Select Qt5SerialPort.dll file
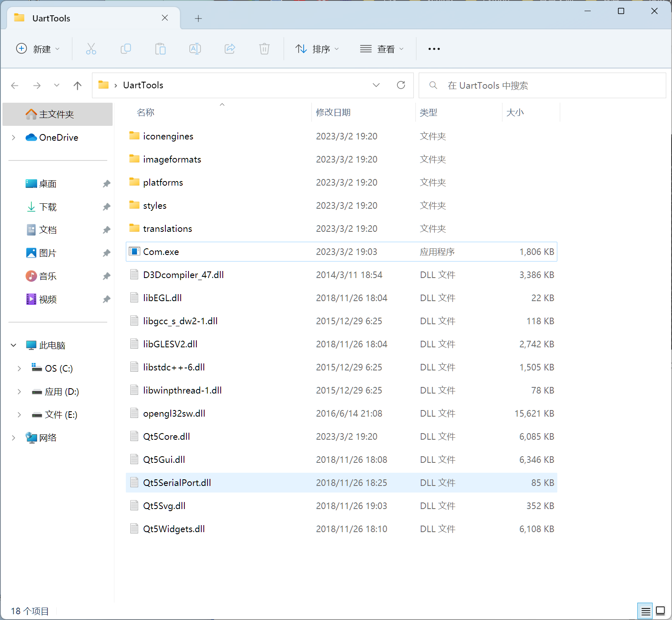The width and height of the screenshot is (672, 620). (x=342, y=483)
